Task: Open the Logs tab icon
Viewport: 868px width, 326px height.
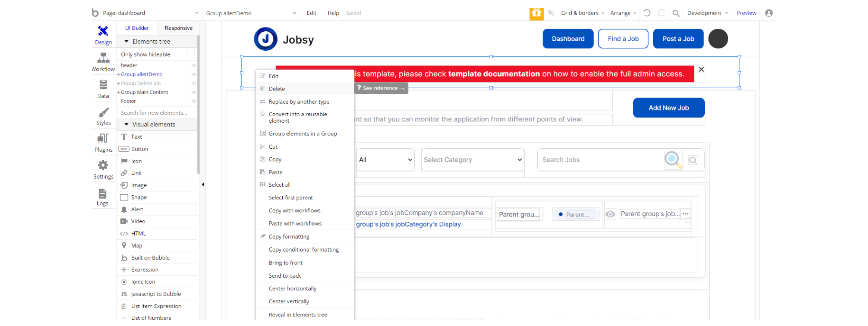Action: click(x=102, y=193)
